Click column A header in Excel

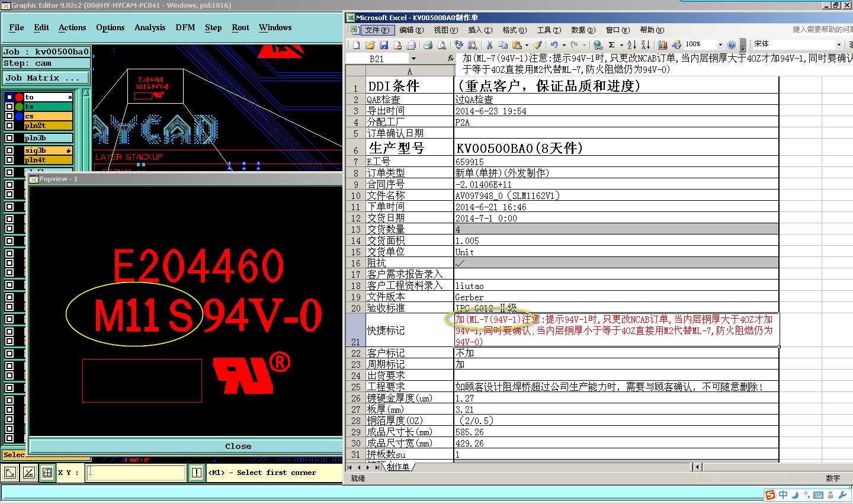409,71
